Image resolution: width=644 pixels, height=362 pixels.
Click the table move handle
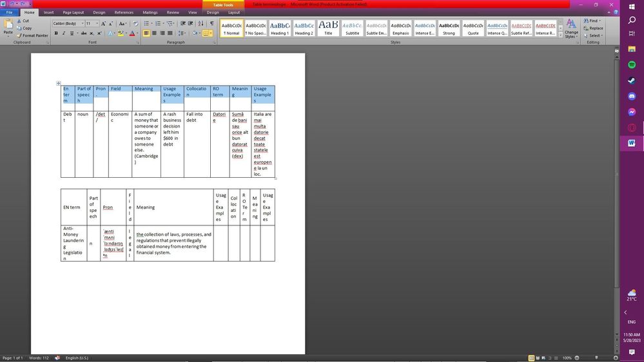coord(58,83)
